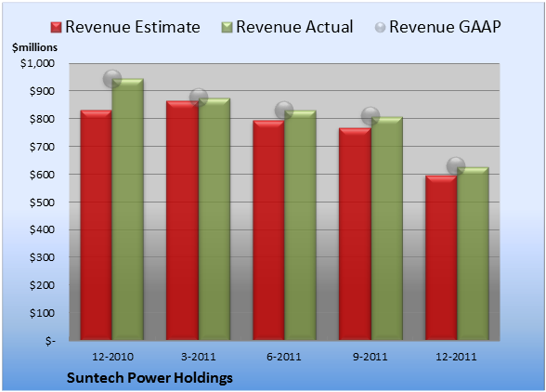The width and height of the screenshot is (546, 392).
Task: Click the '$100' y-axis label
Action: (x=42, y=313)
